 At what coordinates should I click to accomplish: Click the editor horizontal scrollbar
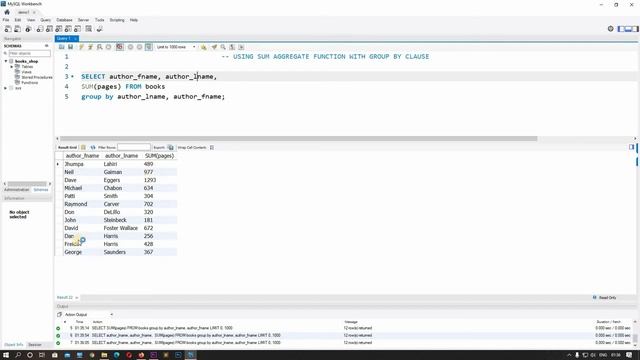point(298,138)
